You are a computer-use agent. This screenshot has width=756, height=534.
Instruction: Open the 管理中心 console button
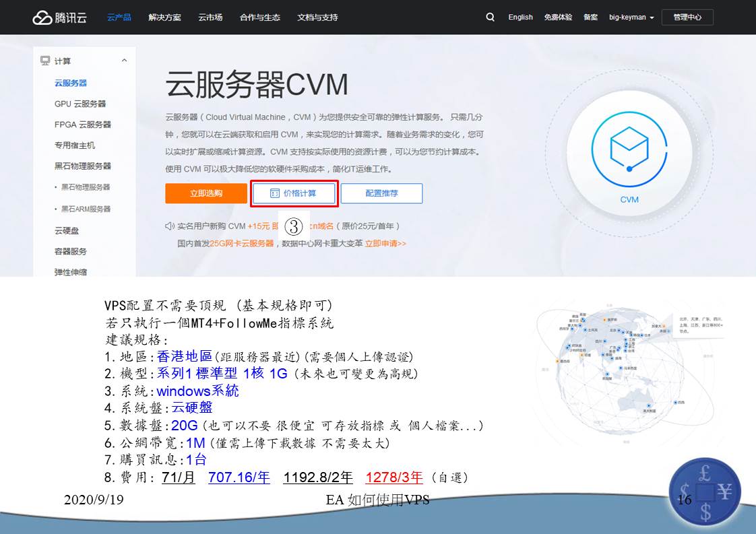[687, 18]
